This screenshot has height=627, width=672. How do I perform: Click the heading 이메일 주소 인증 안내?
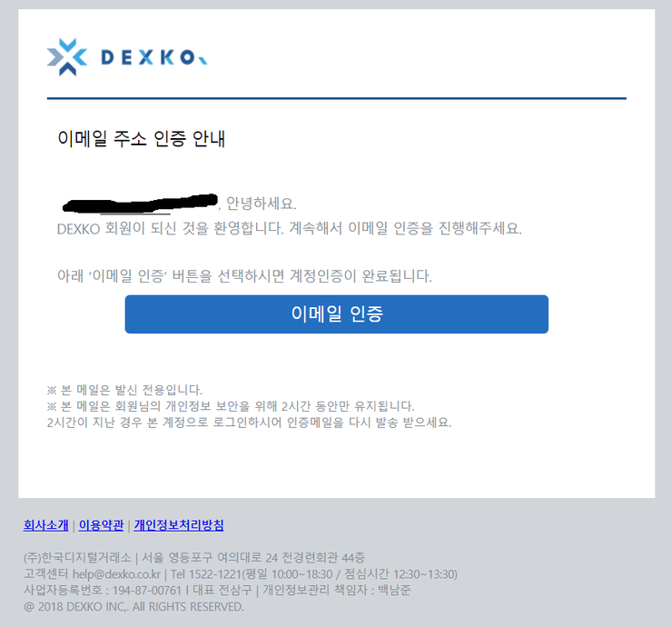pyautogui.click(x=141, y=138)
